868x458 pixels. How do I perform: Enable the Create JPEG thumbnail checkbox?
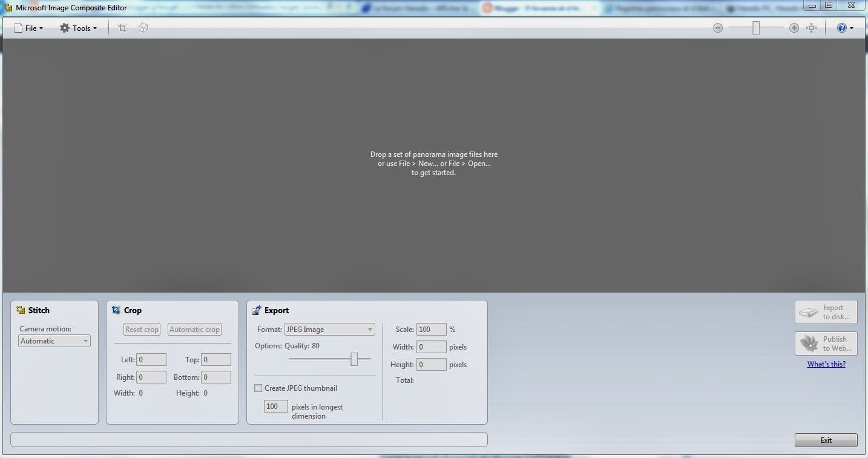pyautogui.click(x=258, y=388)
